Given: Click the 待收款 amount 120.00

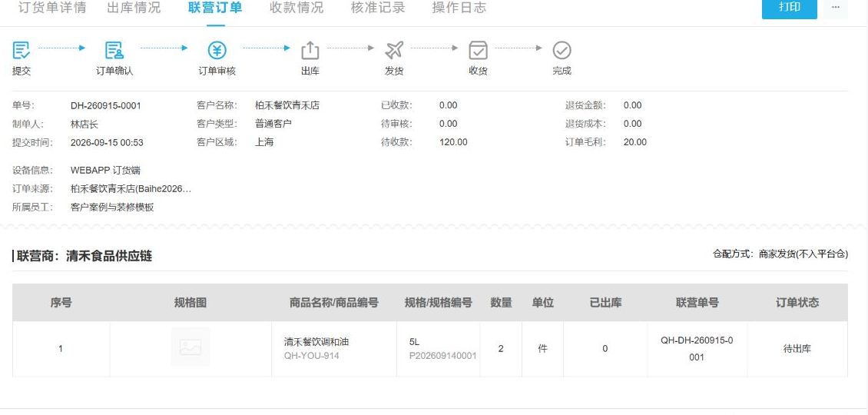Looking at the screenshot, I should (453, 143).
